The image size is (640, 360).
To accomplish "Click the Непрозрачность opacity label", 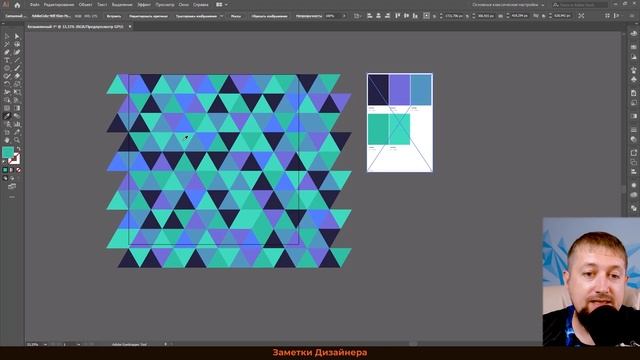I will pyautogui.click(x=309, y=16).
